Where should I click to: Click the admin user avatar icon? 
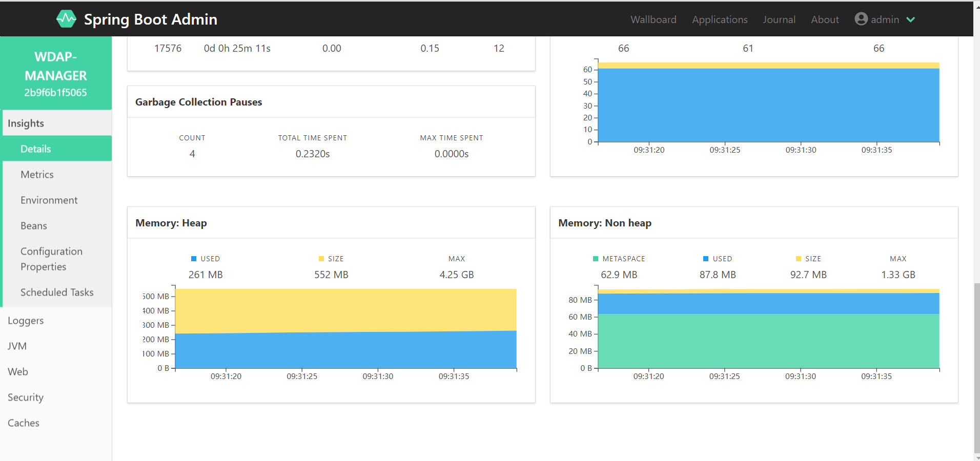pos(861,19)
